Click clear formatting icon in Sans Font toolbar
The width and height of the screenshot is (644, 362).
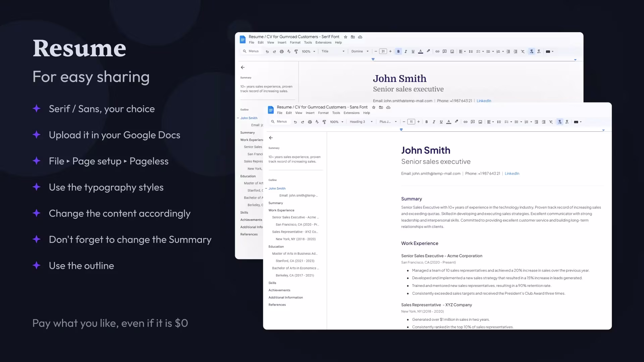click(551, 122)
